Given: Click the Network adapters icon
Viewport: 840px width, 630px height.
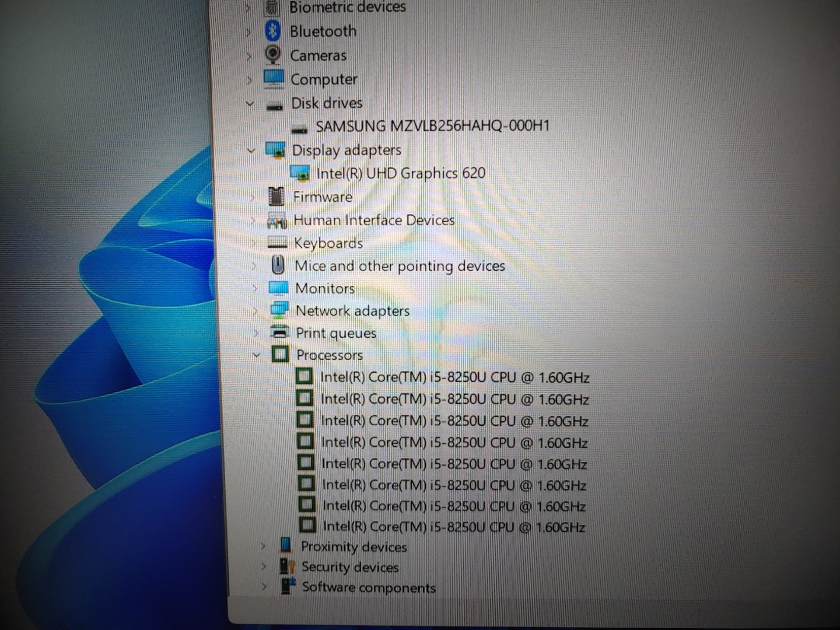Looking at the screenshot, I should pos(279,310).
